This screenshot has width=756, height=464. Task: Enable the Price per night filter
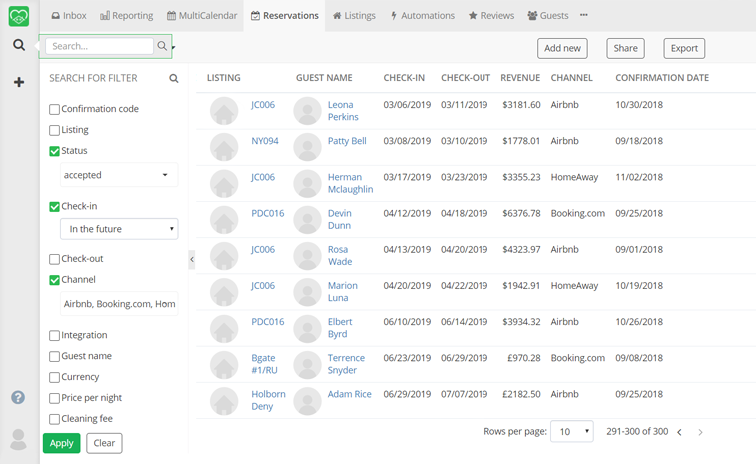(x=54, y=398)
